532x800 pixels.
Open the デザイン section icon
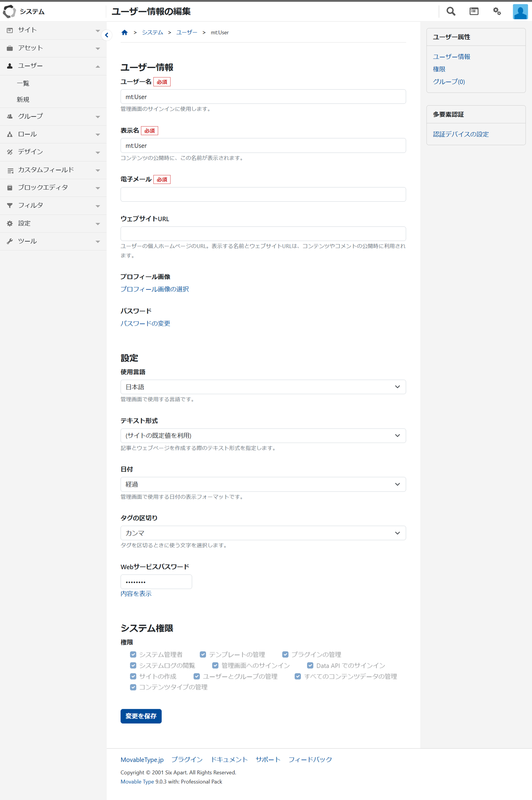(9, 152)
